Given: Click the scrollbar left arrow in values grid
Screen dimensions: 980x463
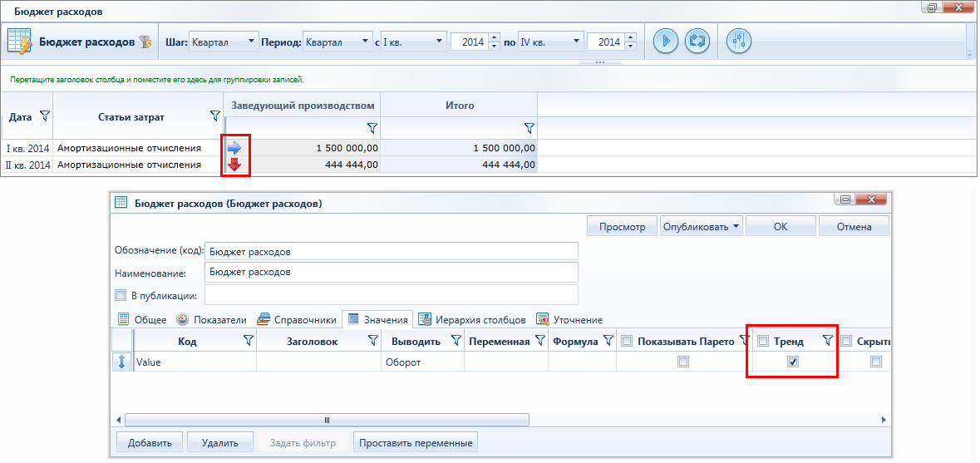Looking at the screenshot, I should tap(119, 420).
